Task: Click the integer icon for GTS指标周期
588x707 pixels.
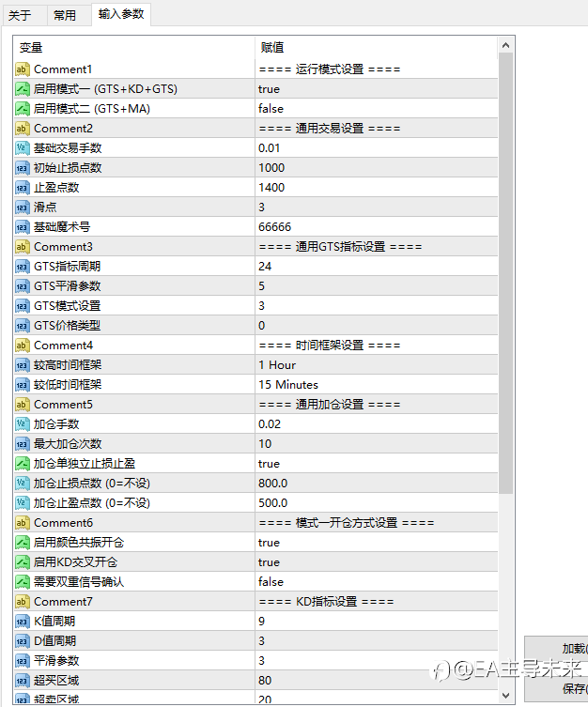Action: [23, 267]
